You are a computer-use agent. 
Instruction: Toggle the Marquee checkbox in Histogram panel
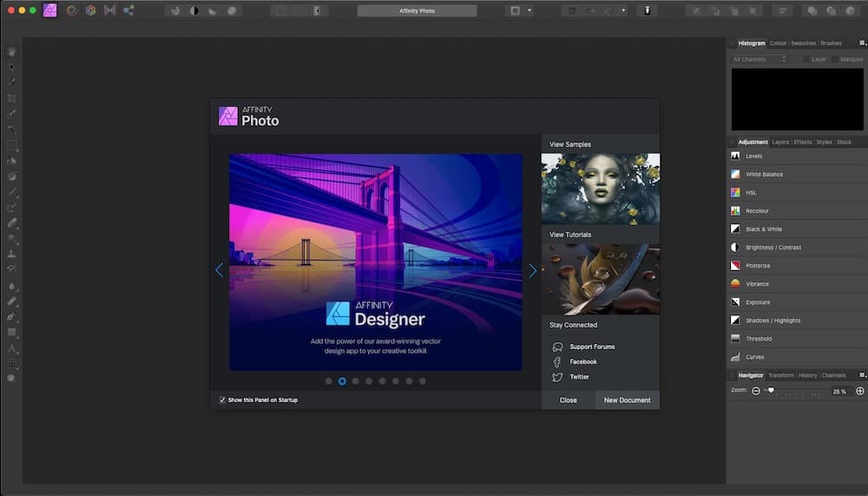pyautogui.click(x=835, y=59)
